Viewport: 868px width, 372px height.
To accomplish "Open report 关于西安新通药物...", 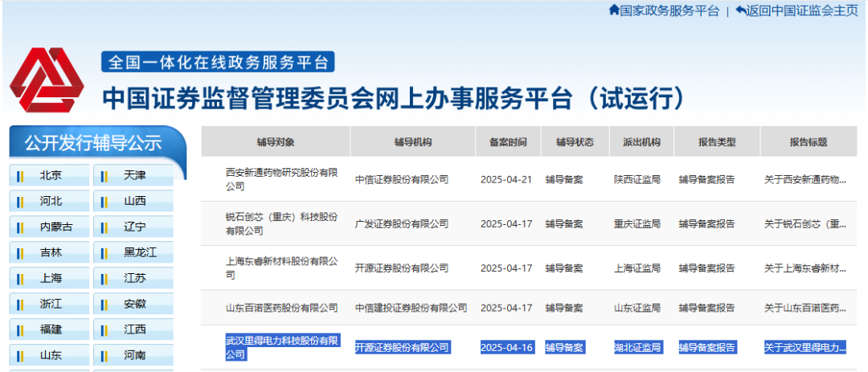I will 805,179.
